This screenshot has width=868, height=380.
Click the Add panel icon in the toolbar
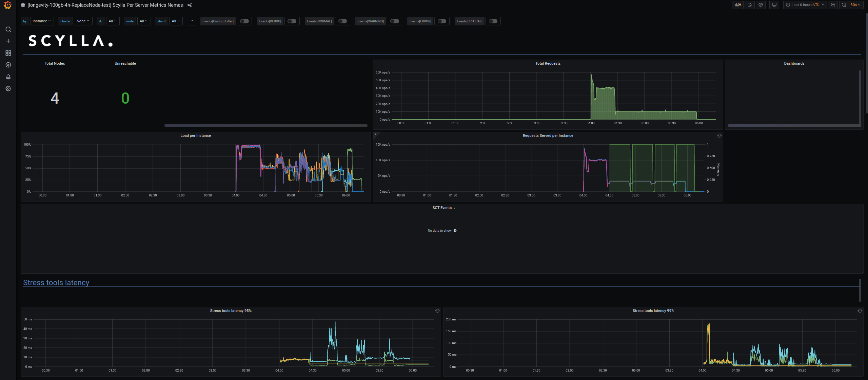click(738, 5)
